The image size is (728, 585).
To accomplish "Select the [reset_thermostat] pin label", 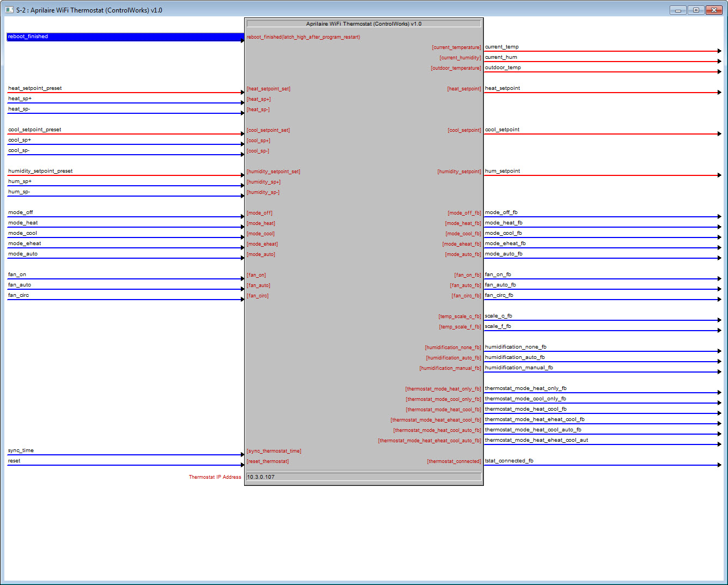I will click(268, 461).
